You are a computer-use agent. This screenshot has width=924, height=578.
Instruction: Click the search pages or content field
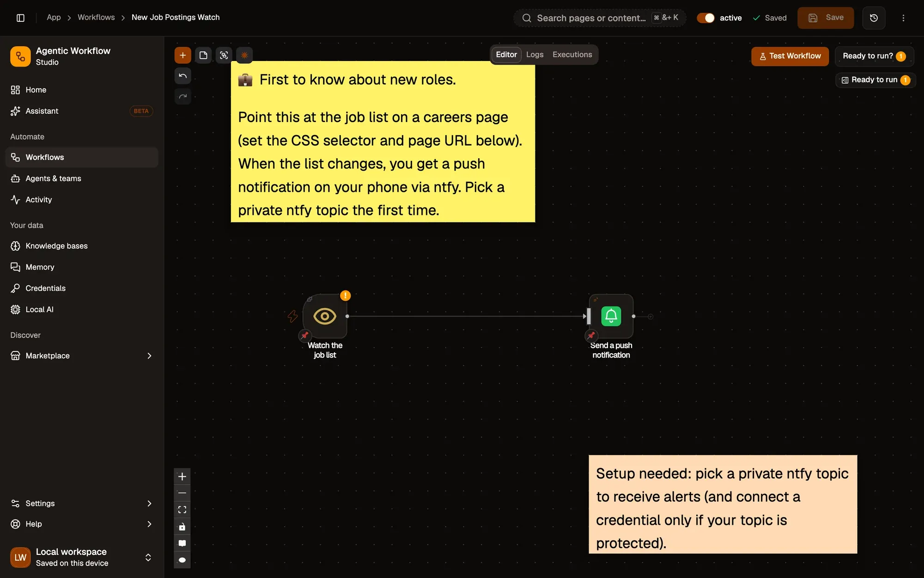click(600, 18)
